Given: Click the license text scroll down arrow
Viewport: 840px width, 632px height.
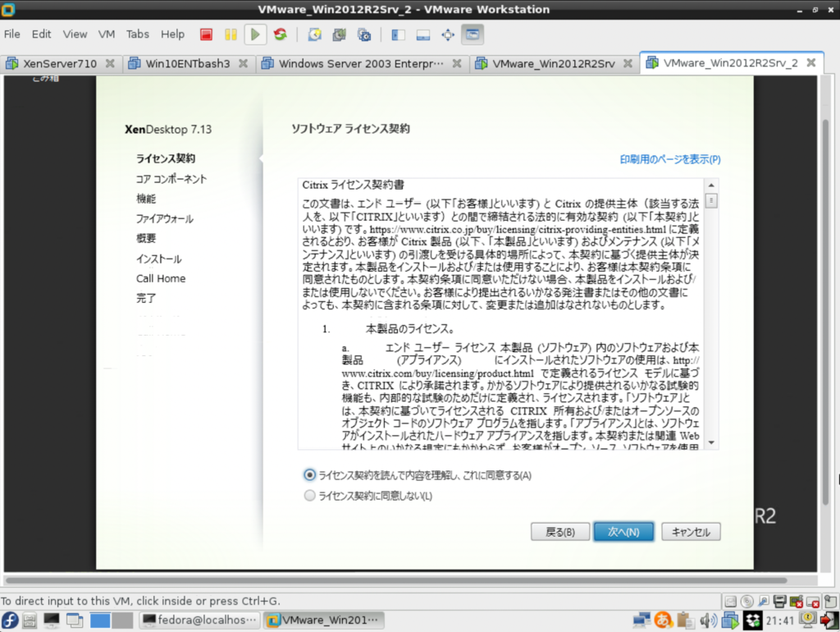Looking at the screenshot, I should pos(711,442).
